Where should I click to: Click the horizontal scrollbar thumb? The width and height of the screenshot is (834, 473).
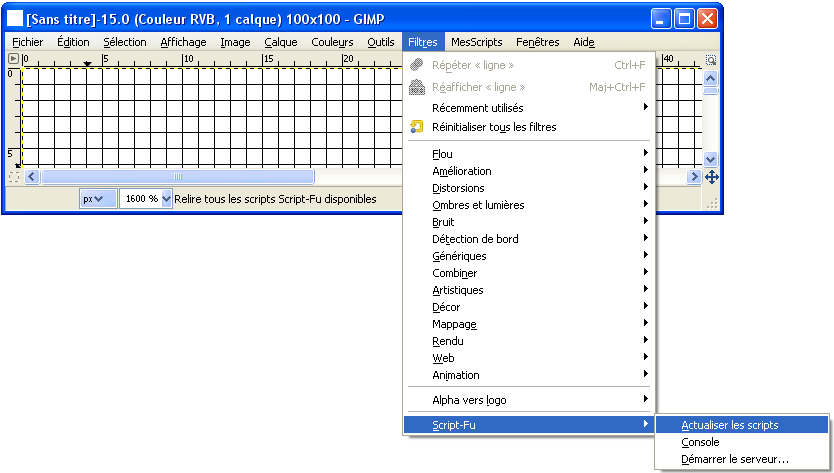[178, 176]
